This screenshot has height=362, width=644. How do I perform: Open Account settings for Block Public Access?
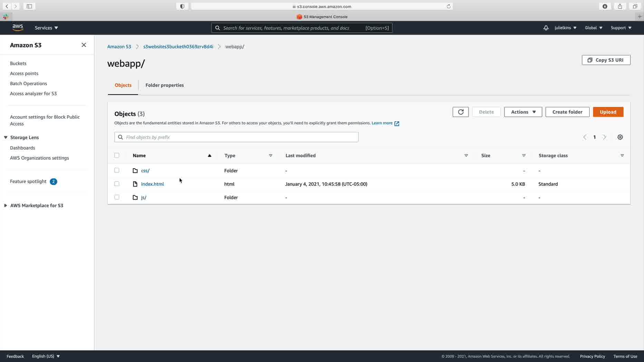pyautogui.click(x=45, y=120)
